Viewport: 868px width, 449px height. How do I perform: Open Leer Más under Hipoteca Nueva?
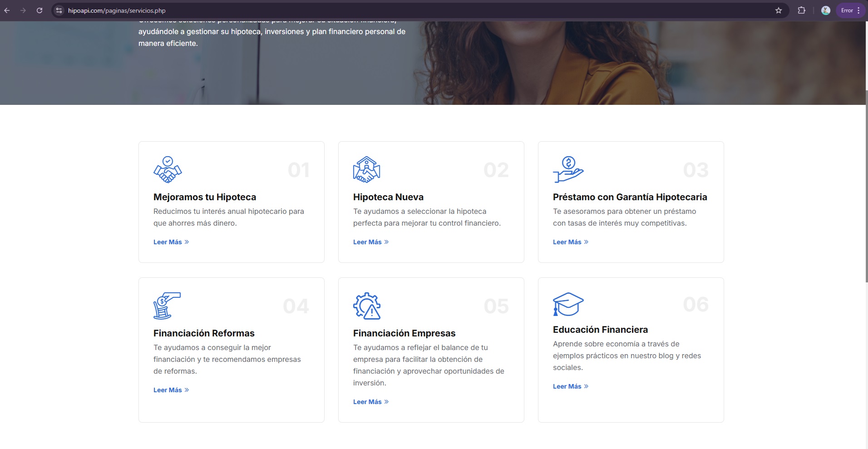tap(370, 242)
